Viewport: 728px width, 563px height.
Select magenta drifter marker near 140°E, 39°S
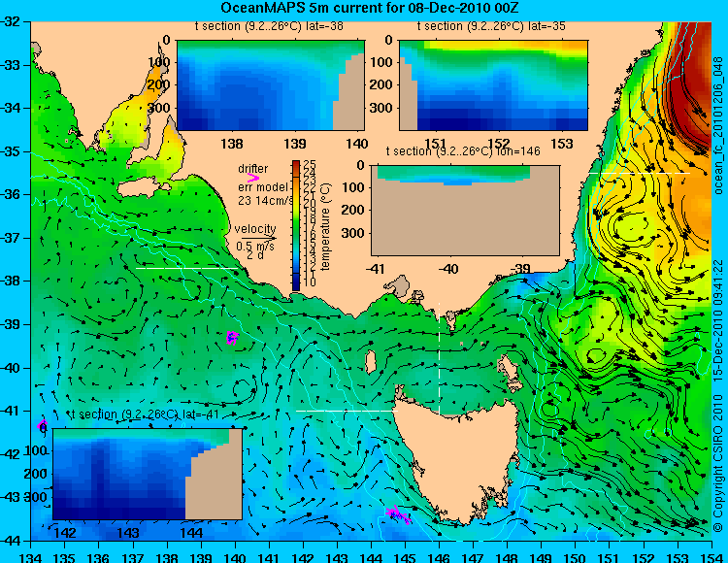click(232, 338)
